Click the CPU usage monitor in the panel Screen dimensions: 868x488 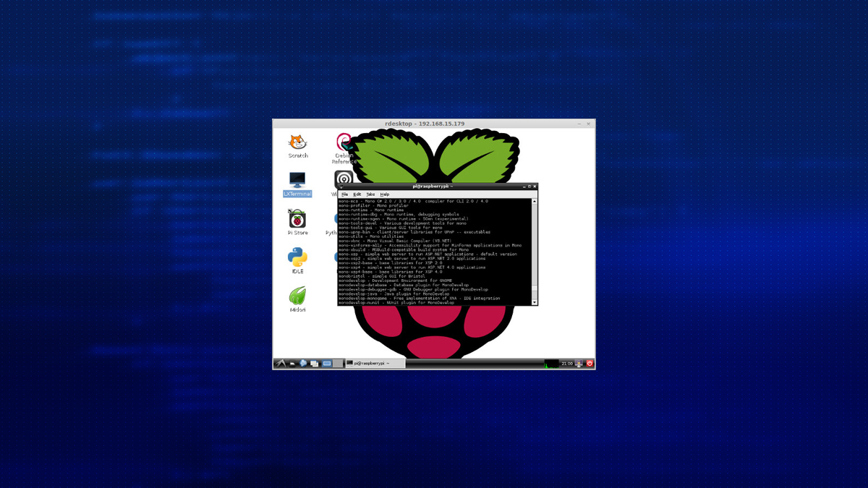point(552,364)
